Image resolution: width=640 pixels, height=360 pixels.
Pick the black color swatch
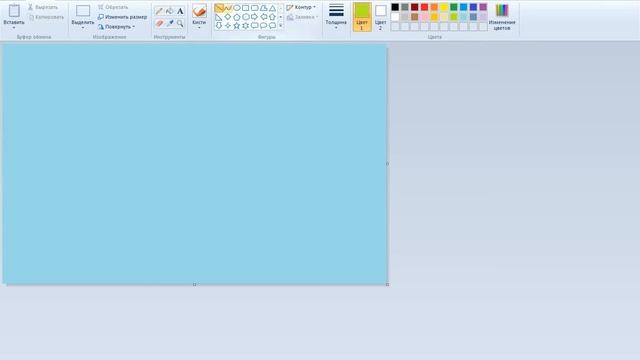tap(395, 7)
